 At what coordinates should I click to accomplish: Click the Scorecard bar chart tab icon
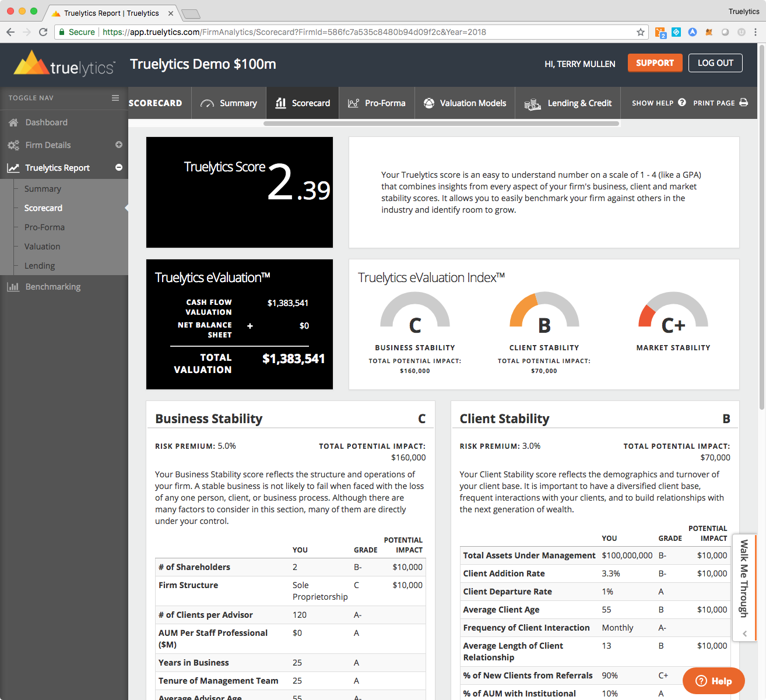coord(280,103)
